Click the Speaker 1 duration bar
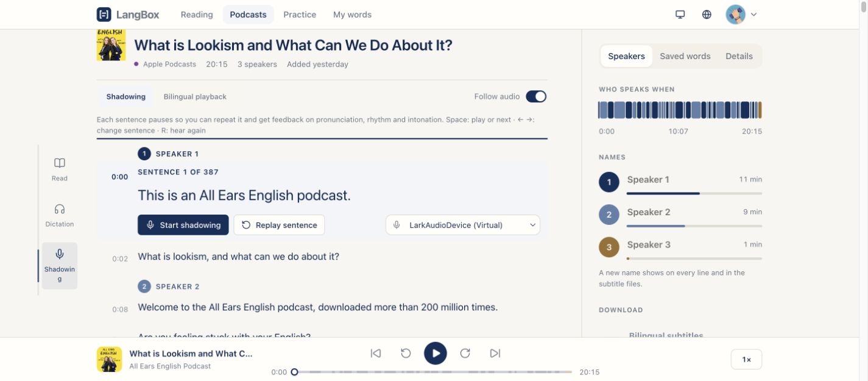 click(x=694, y=193)
